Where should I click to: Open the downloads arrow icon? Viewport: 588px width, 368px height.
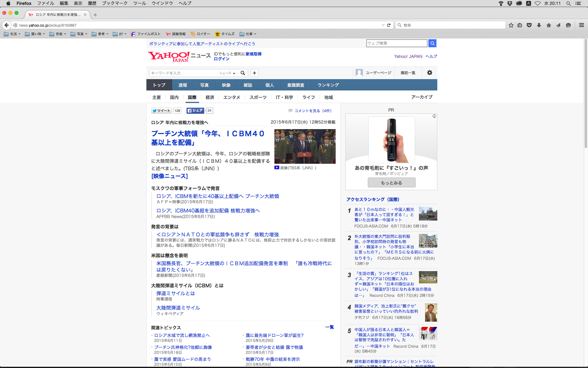[x=539, y=25]
